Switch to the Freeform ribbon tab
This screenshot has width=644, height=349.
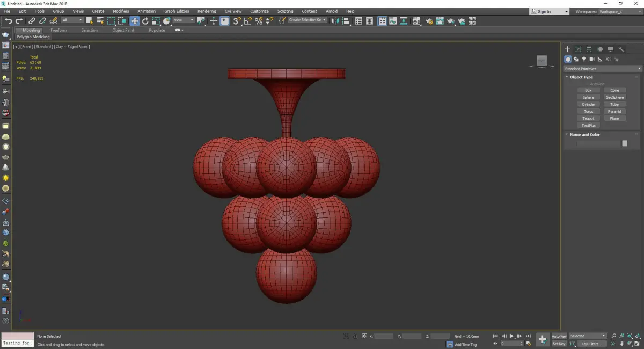pos(58,30)
